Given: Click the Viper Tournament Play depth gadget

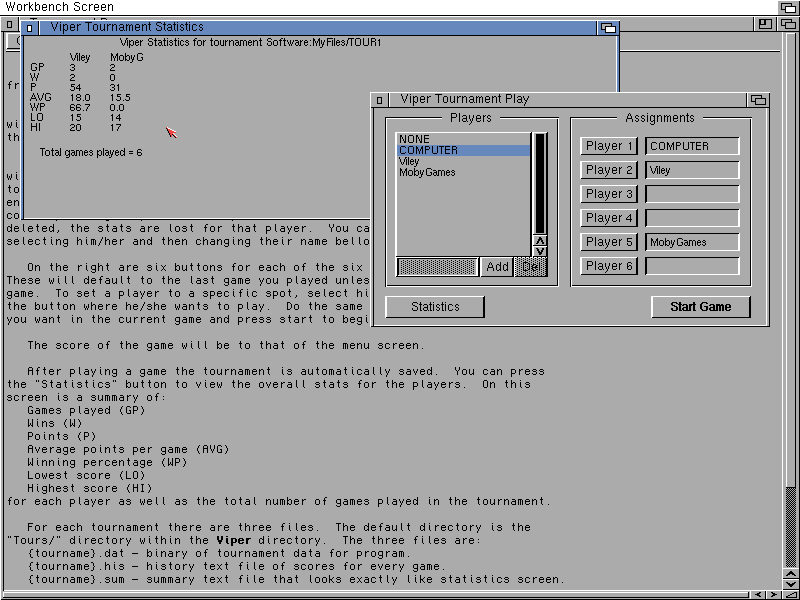Looking at the screenshot, I should coord(758,99).
